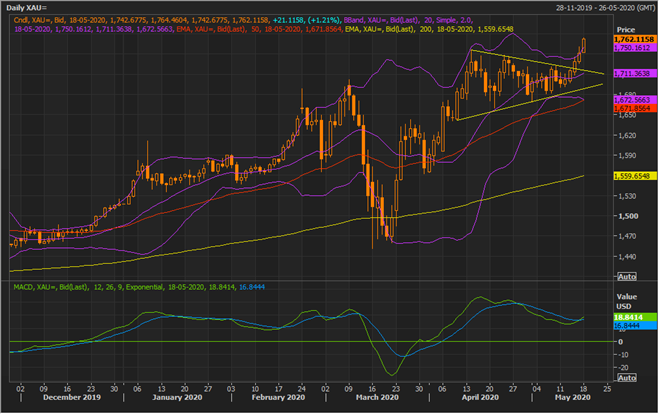Click the (+1.21%) percent change value

tap(324, 20)
